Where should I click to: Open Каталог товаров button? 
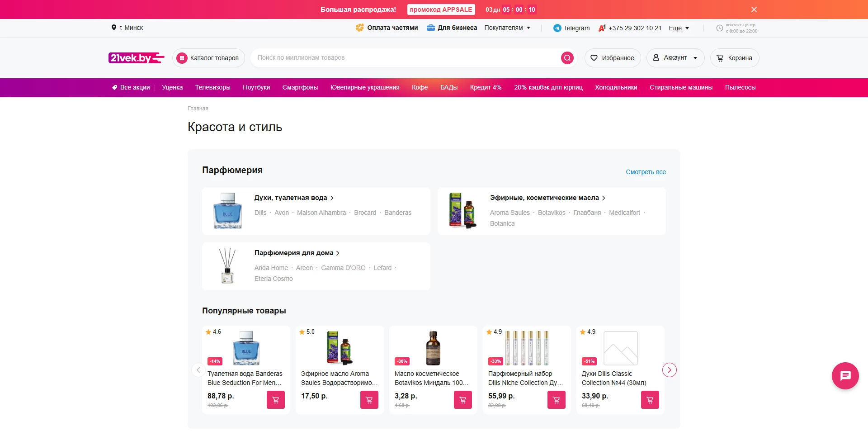(208, 58)
